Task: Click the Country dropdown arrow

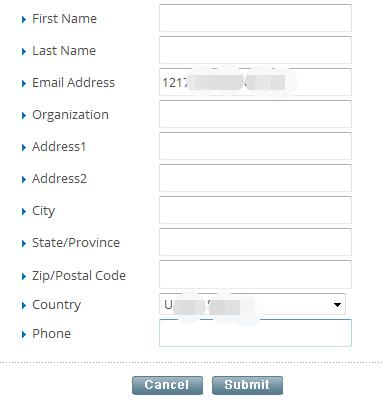Action: click(x=337, y=304)
